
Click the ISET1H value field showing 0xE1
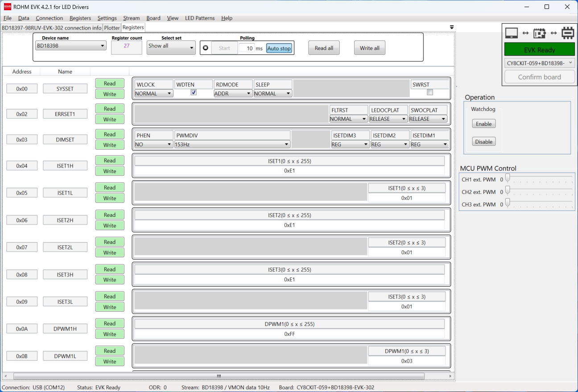(289, 170)
